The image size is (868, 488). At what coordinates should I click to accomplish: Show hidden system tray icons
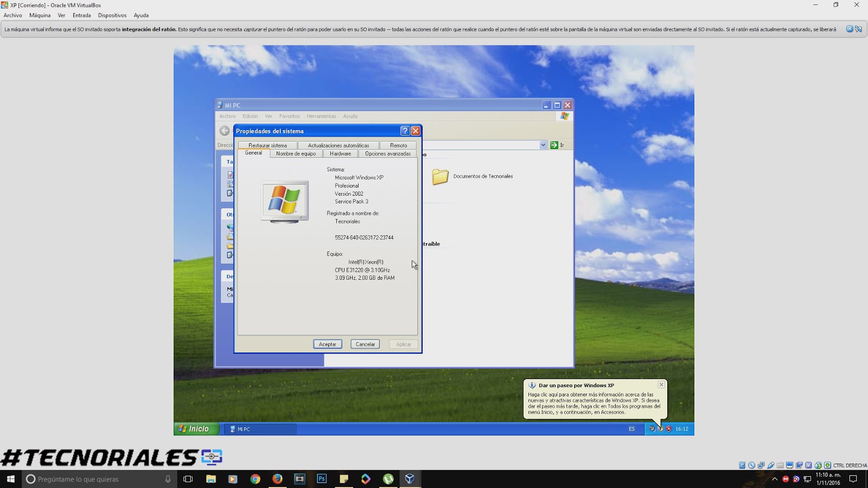pos(775,479)
